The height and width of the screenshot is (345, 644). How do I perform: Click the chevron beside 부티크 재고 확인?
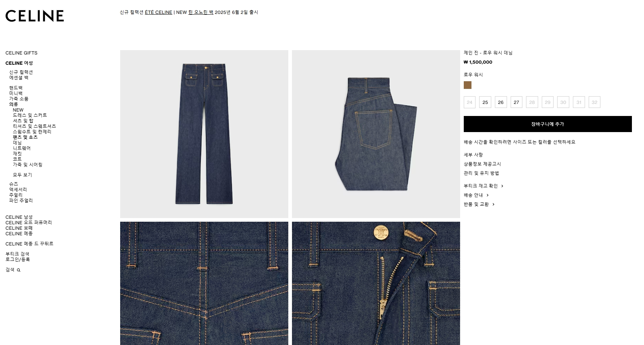[502, 186]
